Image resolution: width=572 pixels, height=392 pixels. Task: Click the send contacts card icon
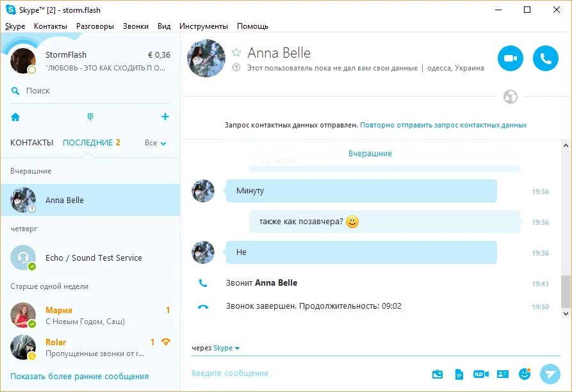(503, 374)
